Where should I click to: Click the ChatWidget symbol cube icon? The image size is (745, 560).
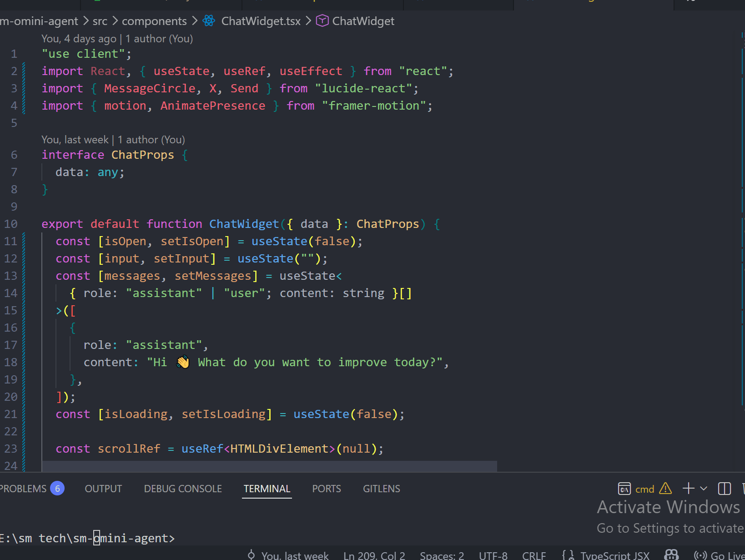click(322, 21)
